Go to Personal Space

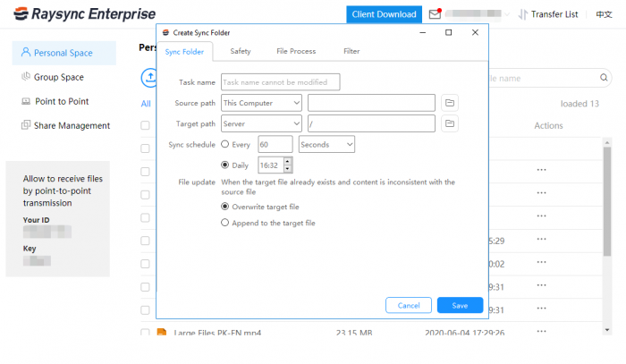click(x=63, y=53)
